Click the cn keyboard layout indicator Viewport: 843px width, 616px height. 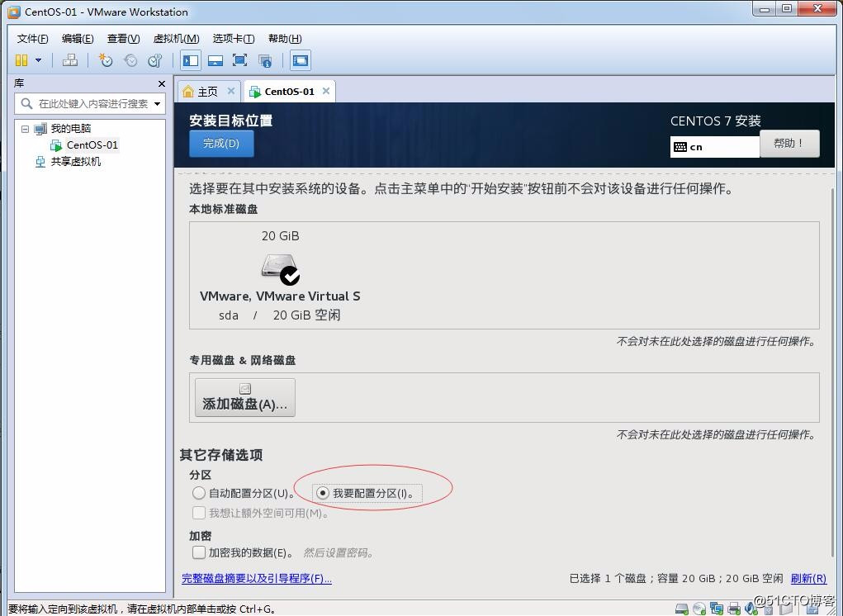click(714, 147)
